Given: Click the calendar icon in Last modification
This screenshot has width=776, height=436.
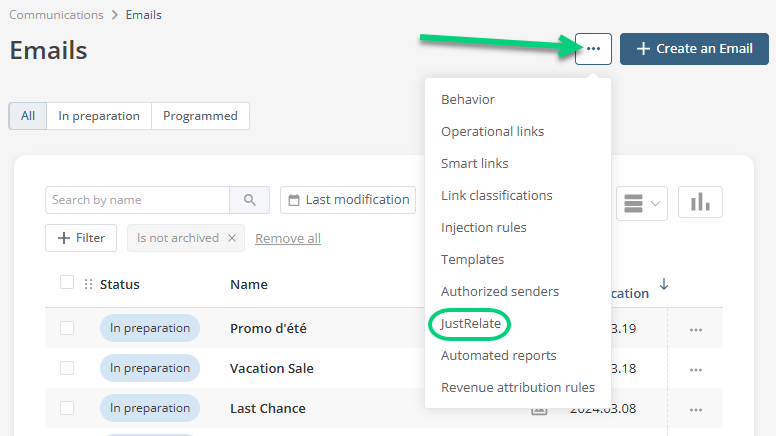Looking at the screenshot, I should [x=294, y=200].
